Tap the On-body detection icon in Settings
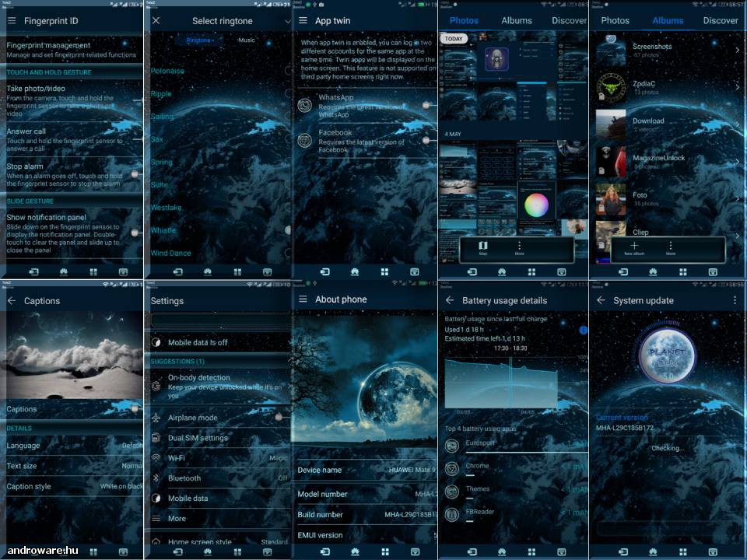747x560 pixels. 156,386
